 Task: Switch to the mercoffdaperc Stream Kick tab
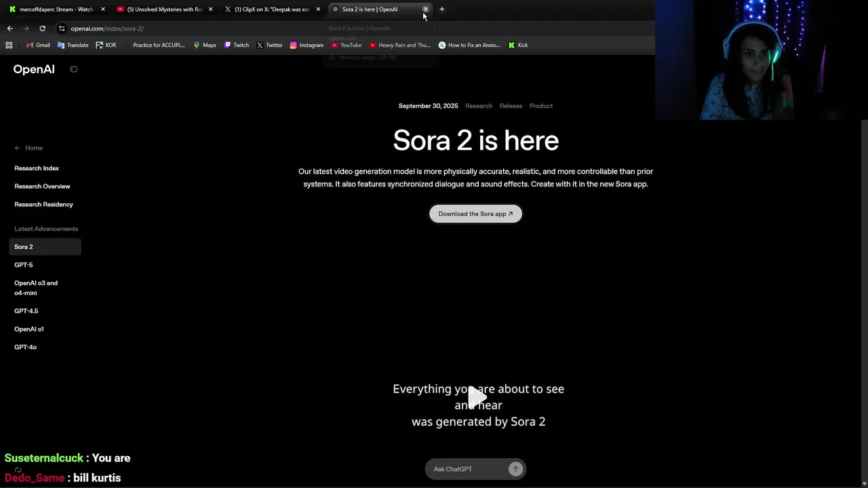pyautogui.click(x=56, y=9)
